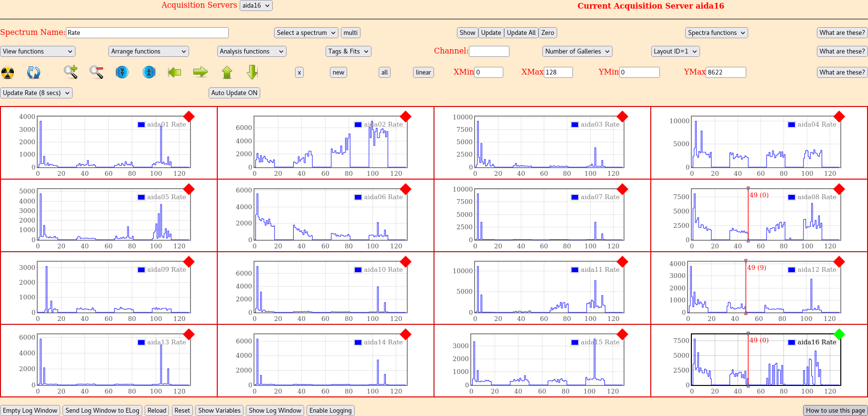
Task: Expand the Analysis functions dropdown
Action: 252,51
